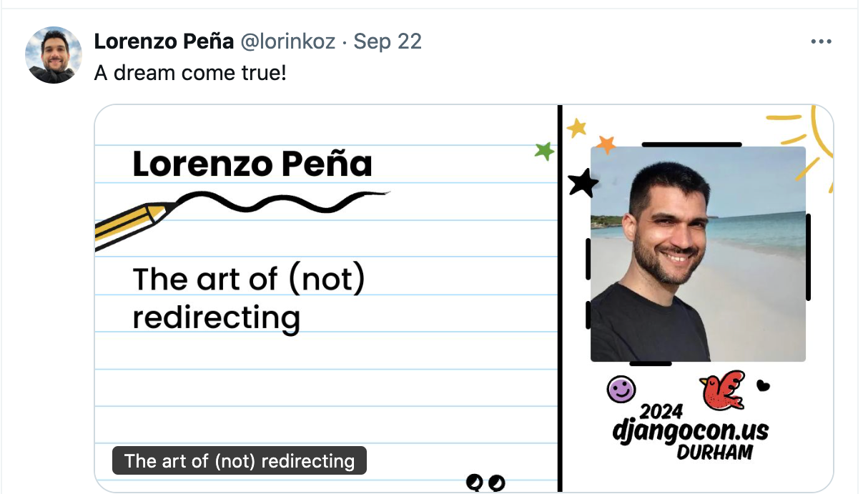
Task: Click the alt text badge on the image
Action: coord(240,461)
